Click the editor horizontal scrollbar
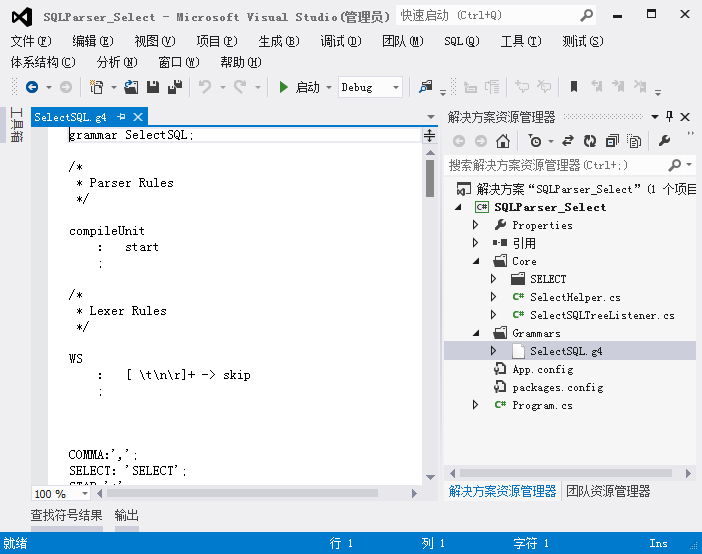The height and width of the screenshot is (554, 702). 242,494
